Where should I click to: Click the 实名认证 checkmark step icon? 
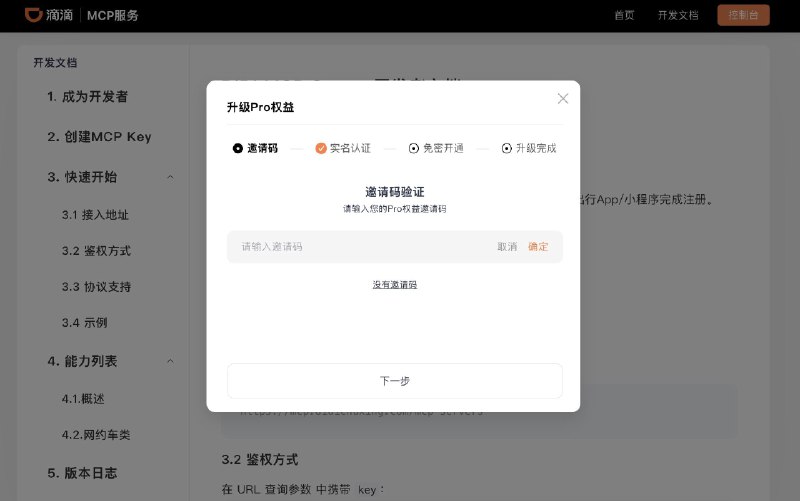point(321,148)
